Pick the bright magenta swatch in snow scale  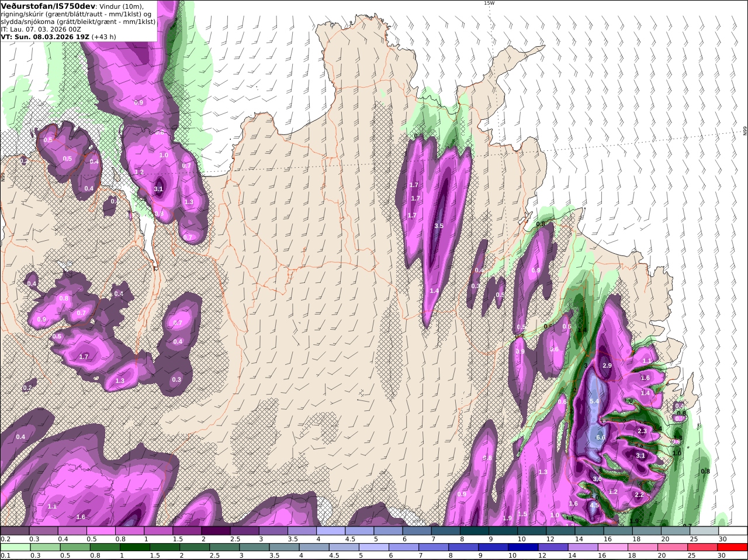tap(101, 530)
